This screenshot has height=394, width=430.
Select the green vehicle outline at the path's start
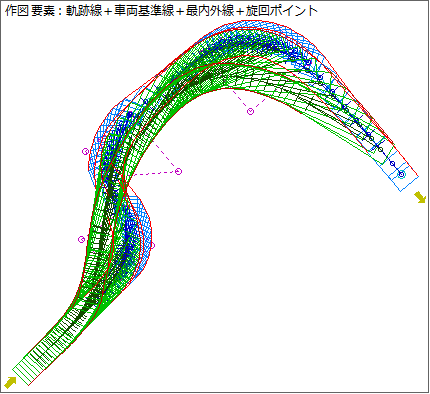pos(29,368)
